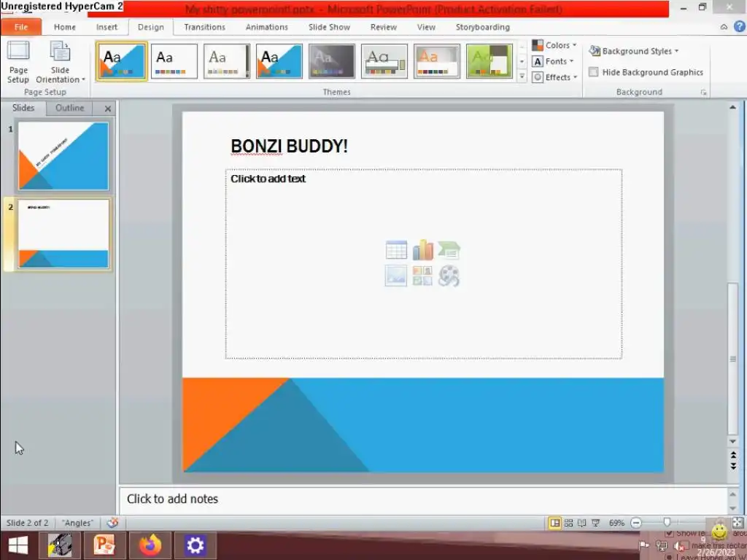The image size is (747, 560).
Task: Apply the plain white Office theme
Action: [174, 61]
